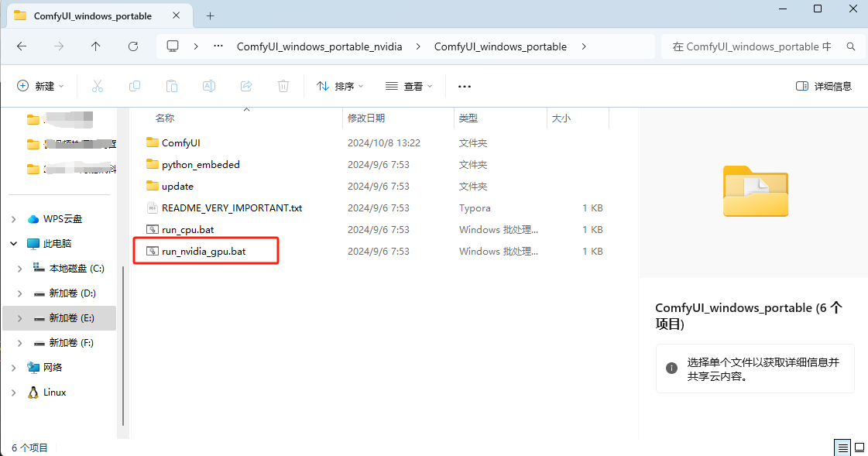Click the Paste clipboard icon
The width and height of the screenshot is (868, 456).
click(172, 86)
